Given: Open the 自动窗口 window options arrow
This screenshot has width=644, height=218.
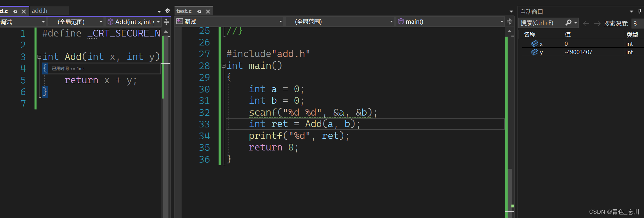Looking at the screenshot, I should click(x=632, y=12).
